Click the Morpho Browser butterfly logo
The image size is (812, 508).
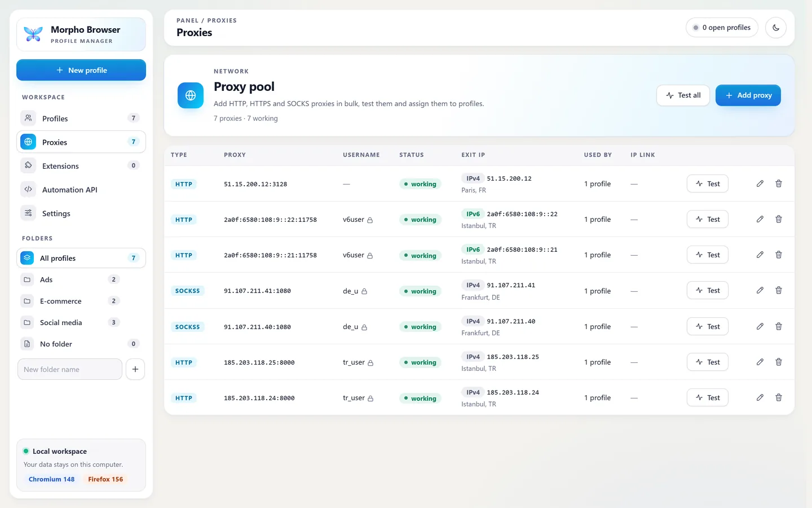(33, 34)
